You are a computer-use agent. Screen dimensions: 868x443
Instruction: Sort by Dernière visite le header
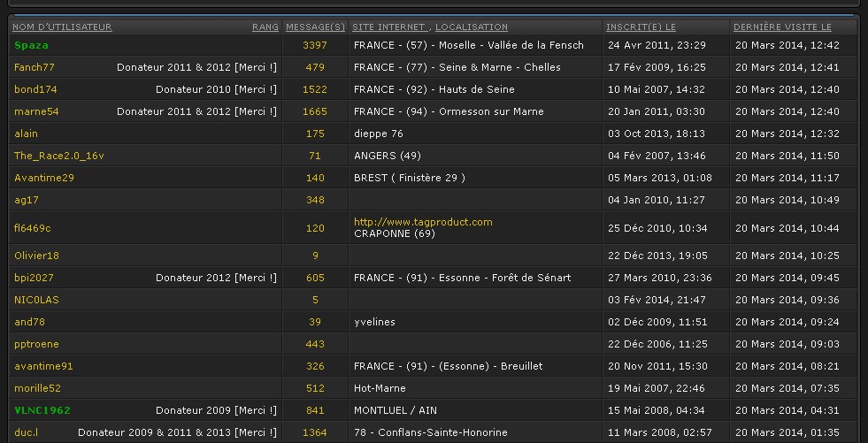(x=782, y=27)
